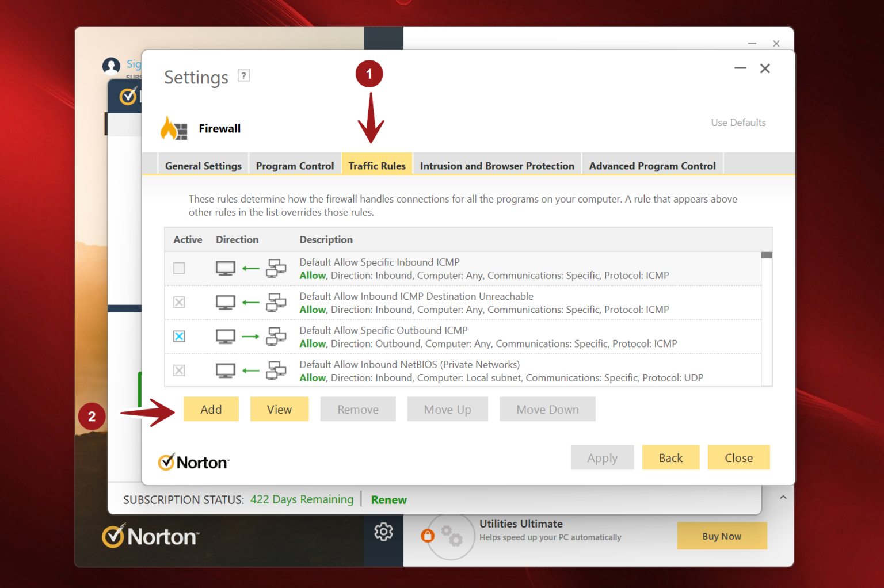The width and height of the screenshot is (884, 588).
Task: Add a new traffic rule
Action: 211,409
